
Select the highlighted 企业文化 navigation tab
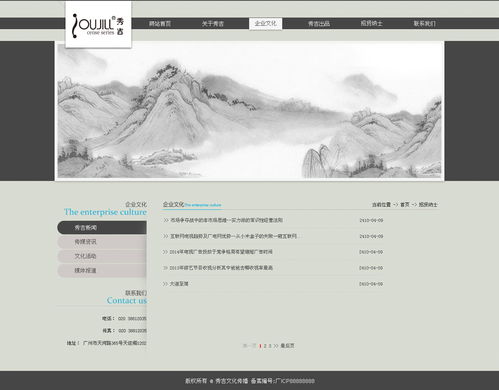[x=266, y=24]
